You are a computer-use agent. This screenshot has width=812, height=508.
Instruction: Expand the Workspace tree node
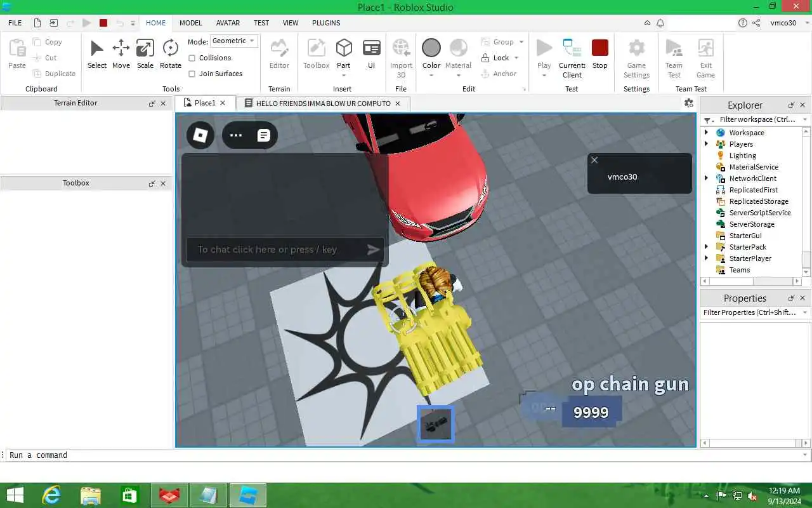[x=706, y=133]
